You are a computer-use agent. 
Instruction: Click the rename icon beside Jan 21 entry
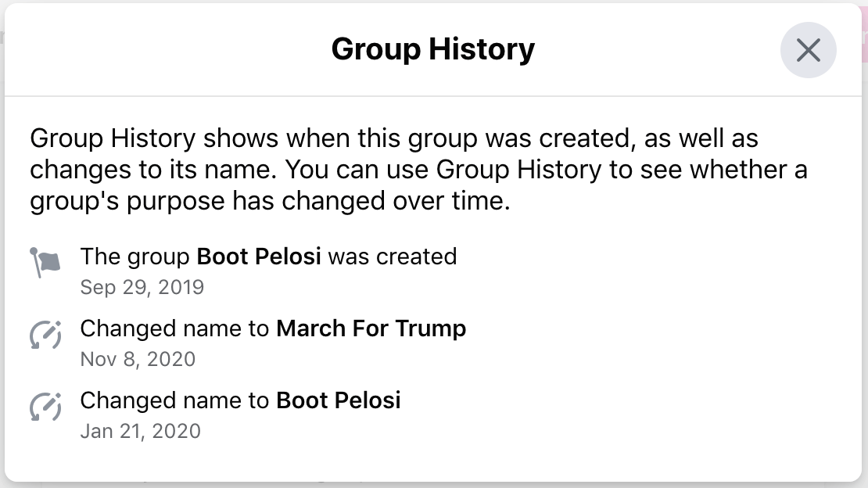point(45,407)
